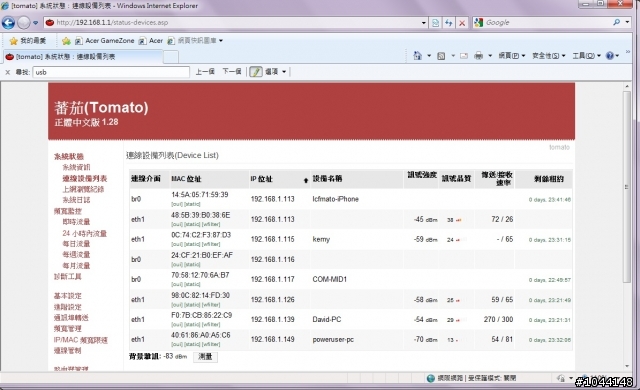This screenshot has height=390, width=640.
Task: Click [static] link under MAC 24:CF:21:B0:EF:AF
Action: [192, 264]
